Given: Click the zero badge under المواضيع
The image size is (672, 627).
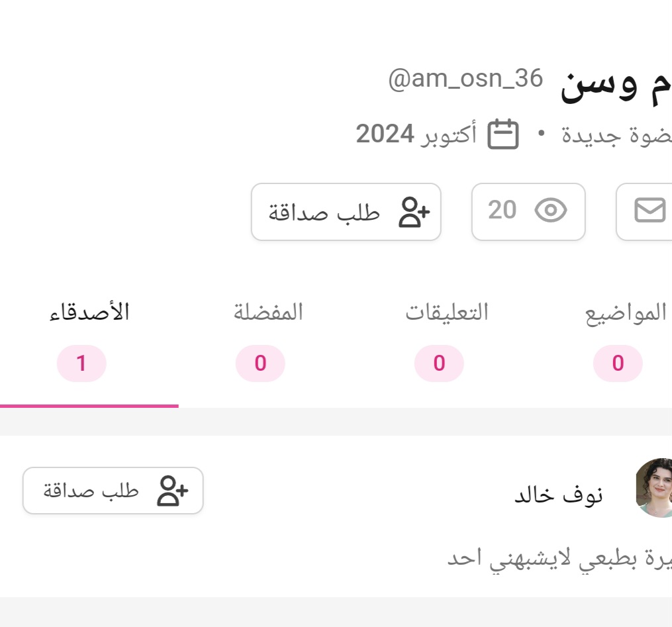Looking at the screenshot, I should tap(618, 363).
